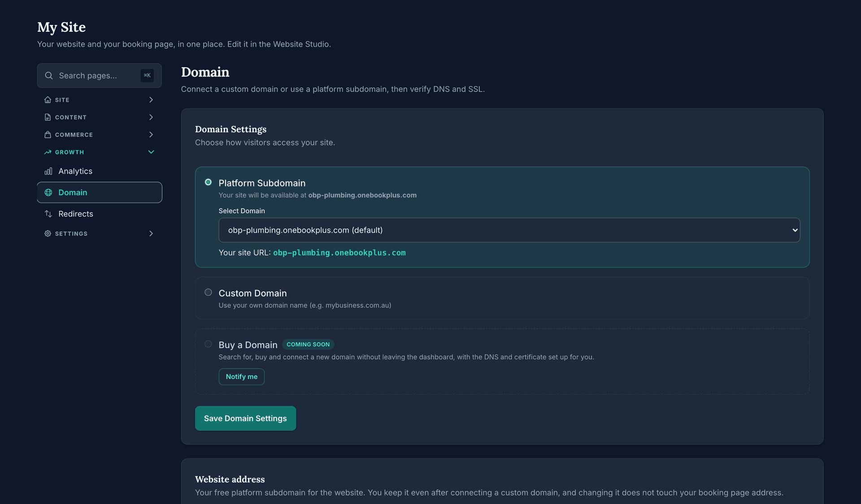Viewport: 861px width, 504px height.
Task: Click the Content document icon
Action: (48, 117)
